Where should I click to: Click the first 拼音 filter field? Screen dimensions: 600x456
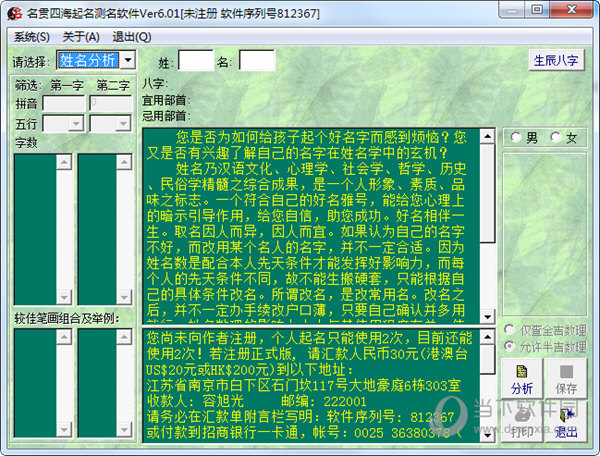(64, 103)
